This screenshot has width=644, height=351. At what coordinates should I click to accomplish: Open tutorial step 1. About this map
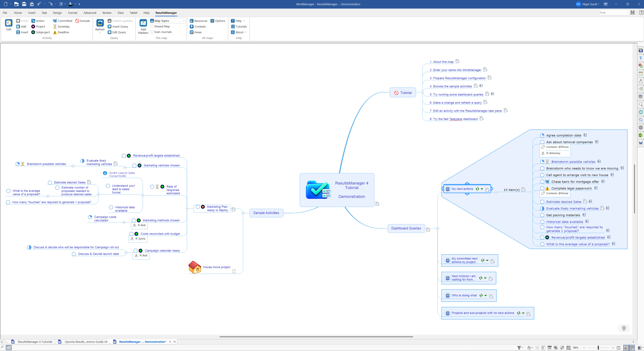(x=441, y=62)
